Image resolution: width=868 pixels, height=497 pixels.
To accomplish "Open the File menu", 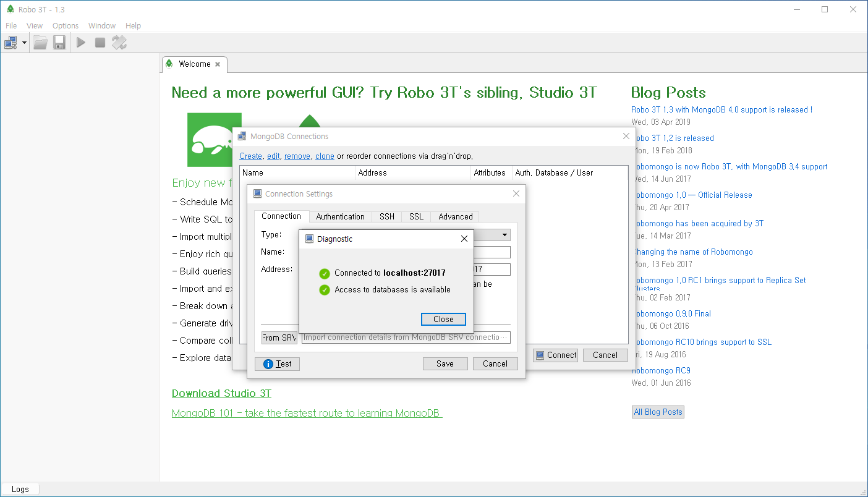I will coord(11,25).
